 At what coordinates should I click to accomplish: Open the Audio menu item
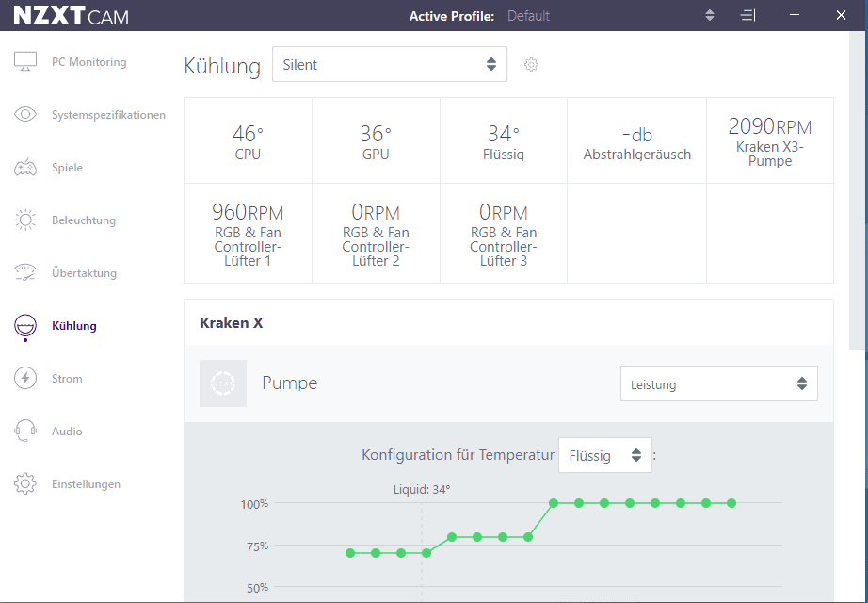click(67, 432)
